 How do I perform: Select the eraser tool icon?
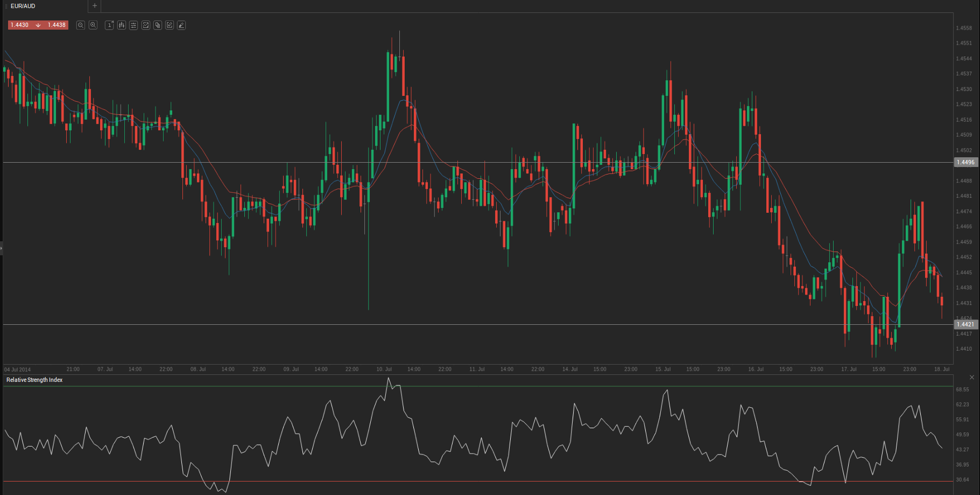(x=181, y=25)
